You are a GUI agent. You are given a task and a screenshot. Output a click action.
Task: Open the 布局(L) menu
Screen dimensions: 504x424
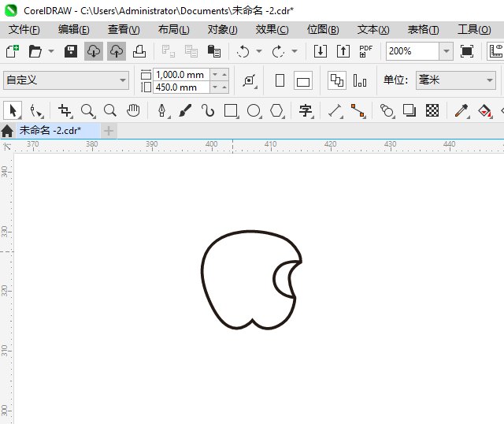click(173, 30)
